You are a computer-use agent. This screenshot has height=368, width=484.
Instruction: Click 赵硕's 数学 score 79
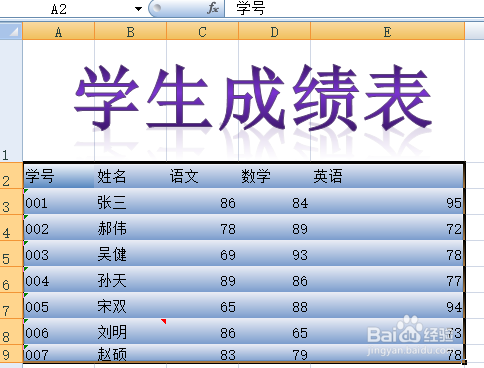pyautogui.click(x=275, y=354)
